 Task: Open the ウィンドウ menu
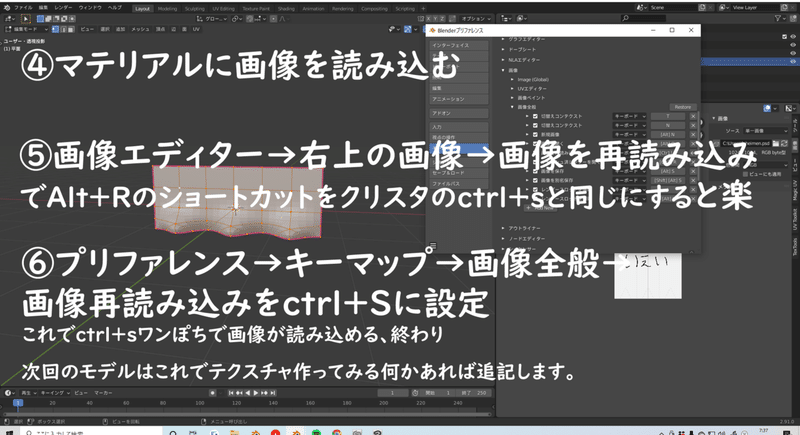(x=90, y=8)
